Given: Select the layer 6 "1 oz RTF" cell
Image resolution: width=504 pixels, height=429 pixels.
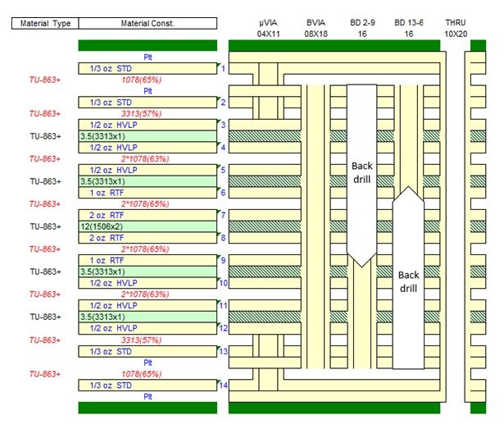Looking at the screenshot, I should [148, 193].
